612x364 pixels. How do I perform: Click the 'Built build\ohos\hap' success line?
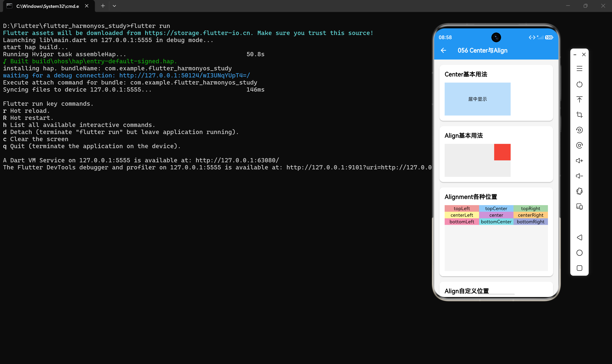click(90, 61)
